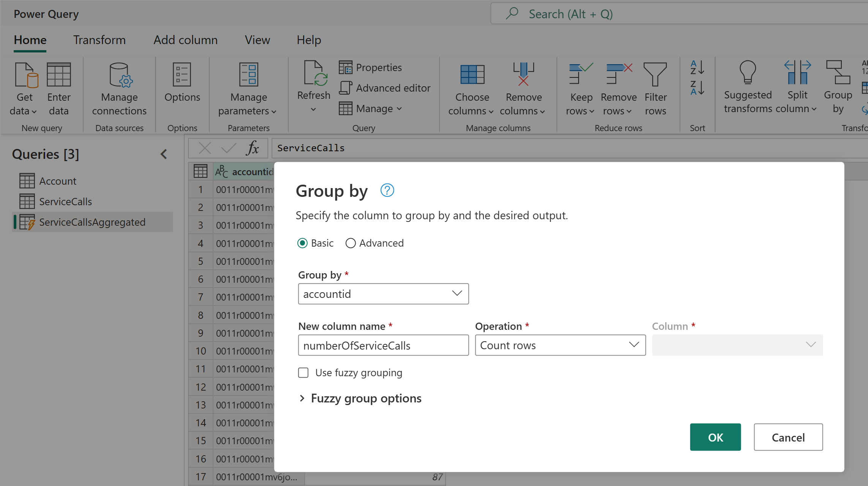868x486 pixels.
Task: Switch to the Transform tab
Action: tap(99, 40)
